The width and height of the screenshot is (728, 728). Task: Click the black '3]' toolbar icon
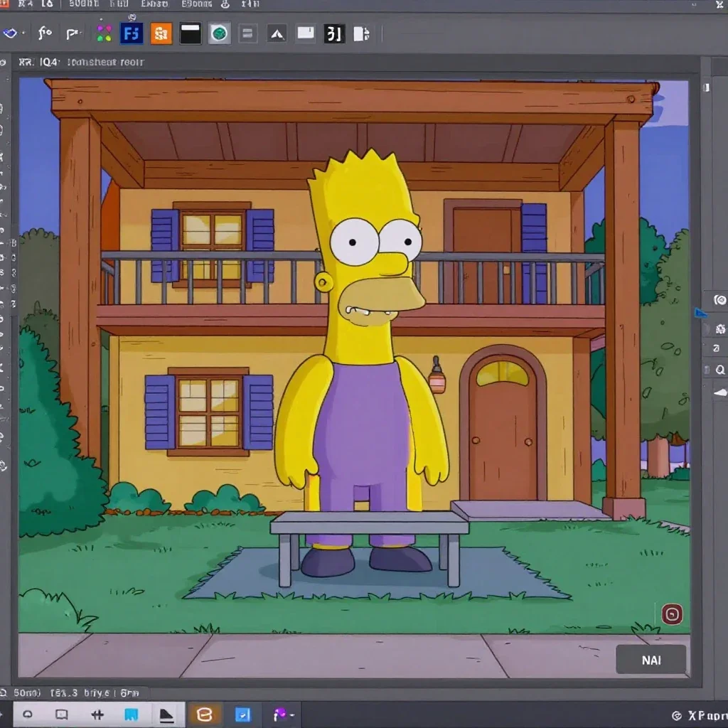(x=334, y=33)
